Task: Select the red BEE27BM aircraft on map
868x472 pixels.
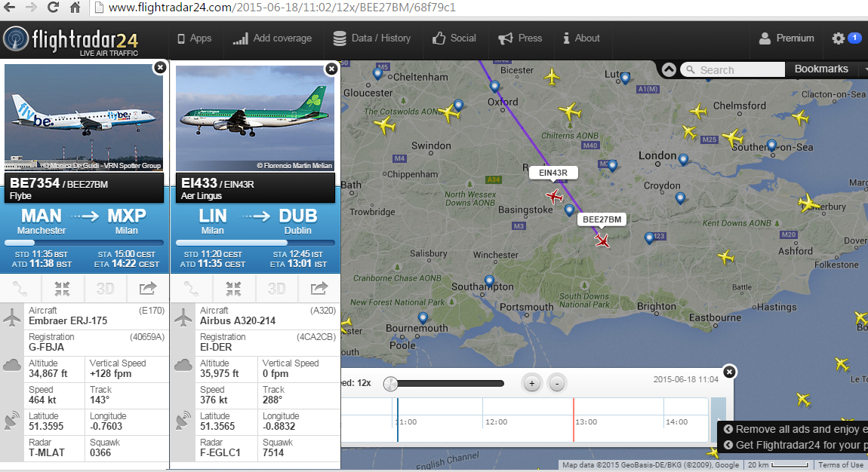Action: tap(602, 241)
